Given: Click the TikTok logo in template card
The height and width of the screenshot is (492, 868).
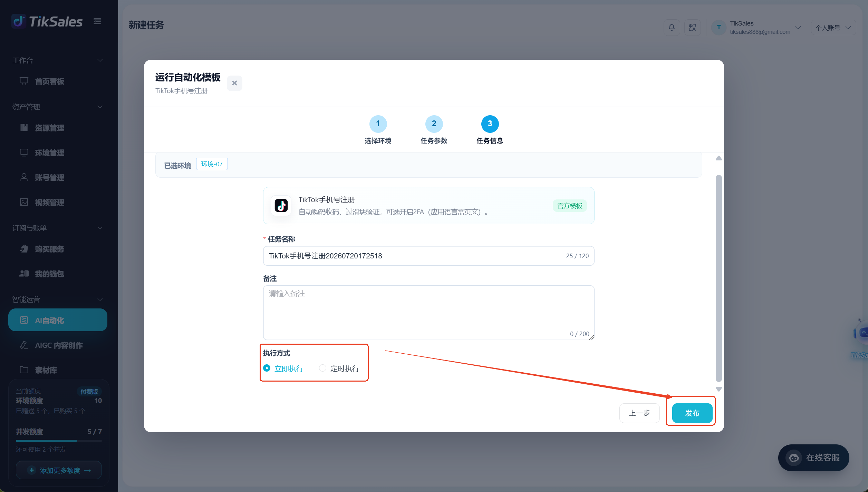Looking at the screenshot, I should pos(281,206).
